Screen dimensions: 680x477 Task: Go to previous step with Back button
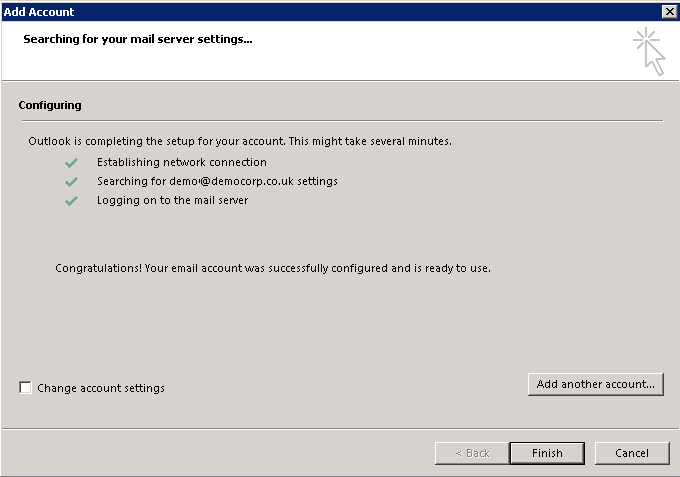point(471,453)
